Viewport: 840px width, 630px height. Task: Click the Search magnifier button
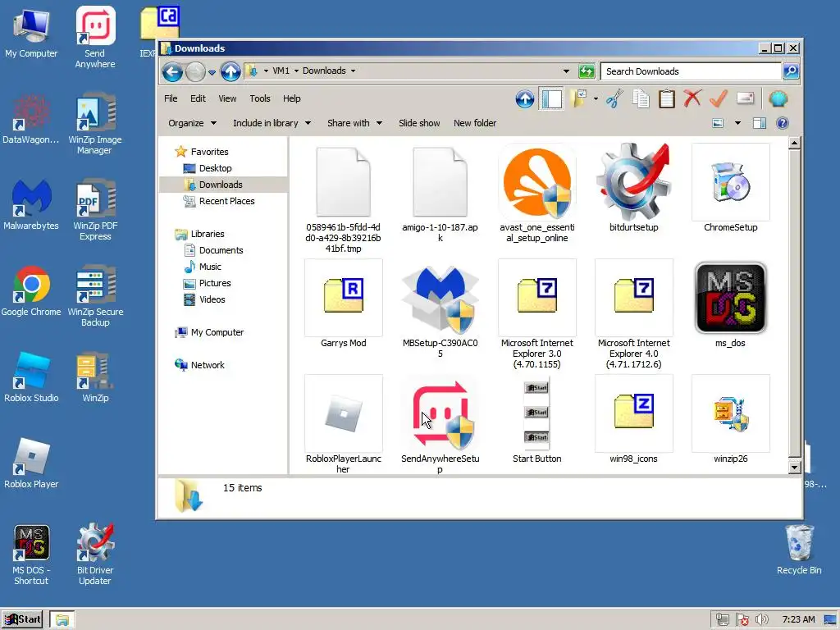792,71
